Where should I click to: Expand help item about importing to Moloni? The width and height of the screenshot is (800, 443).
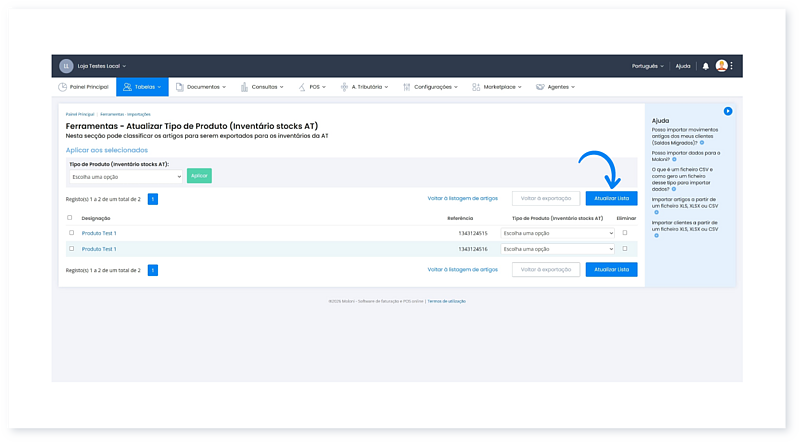(x=674, y=160)
